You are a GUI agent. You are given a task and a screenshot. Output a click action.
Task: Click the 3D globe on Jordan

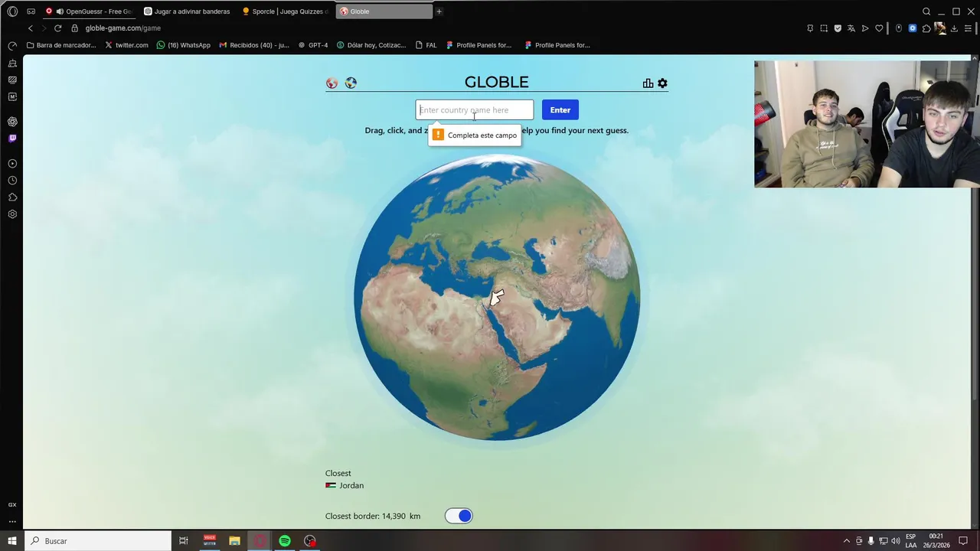[496, 297]
